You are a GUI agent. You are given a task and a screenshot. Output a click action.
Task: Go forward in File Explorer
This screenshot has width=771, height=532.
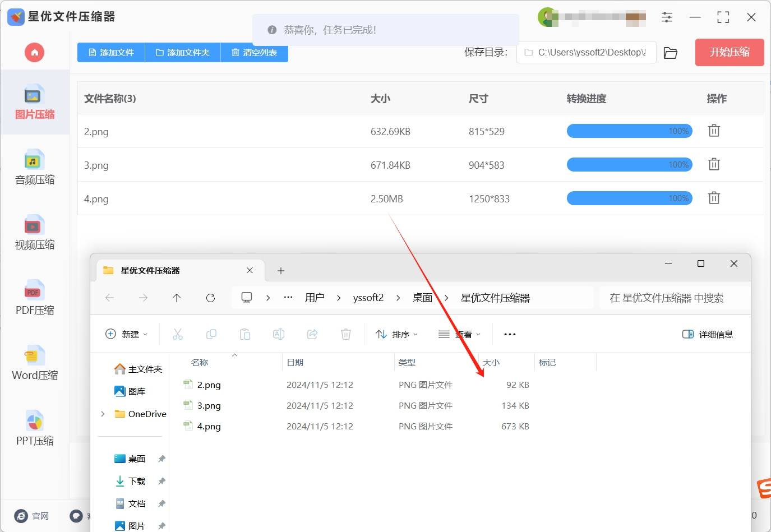click(144, 298)
